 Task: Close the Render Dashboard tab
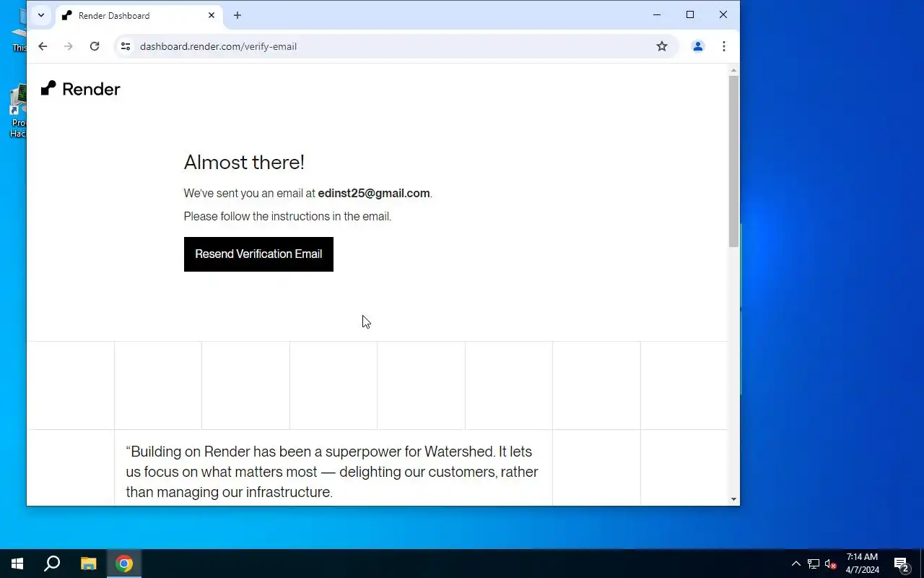click(212, 15)
